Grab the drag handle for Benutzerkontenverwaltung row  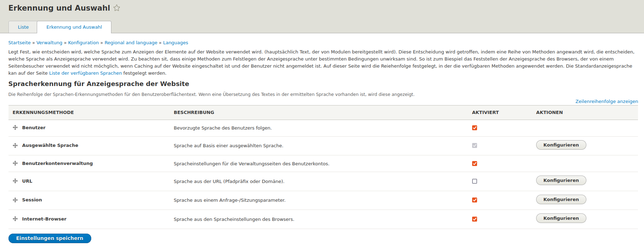click(x=15, y=163)
